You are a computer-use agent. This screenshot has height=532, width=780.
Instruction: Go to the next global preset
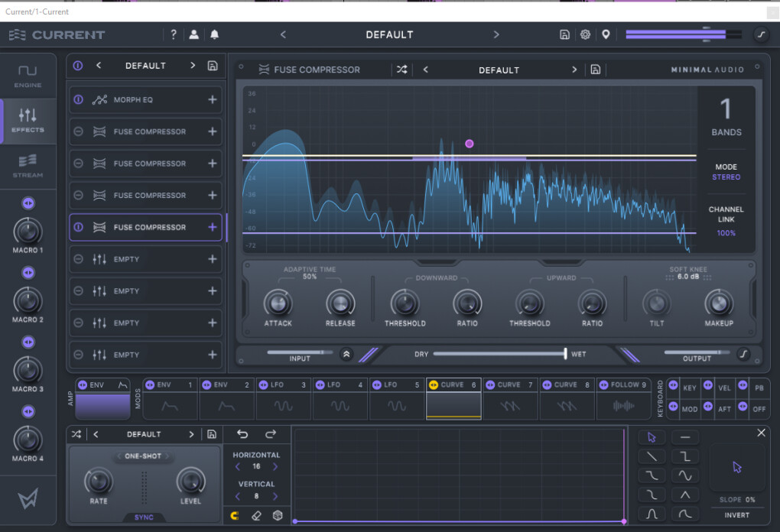coord(496,34)
